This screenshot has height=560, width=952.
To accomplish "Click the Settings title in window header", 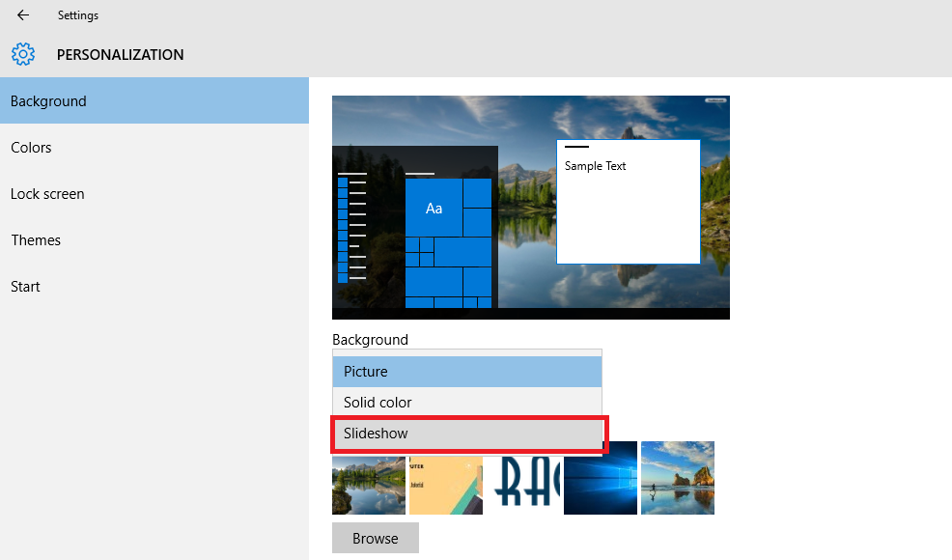I will coord(77,15).
